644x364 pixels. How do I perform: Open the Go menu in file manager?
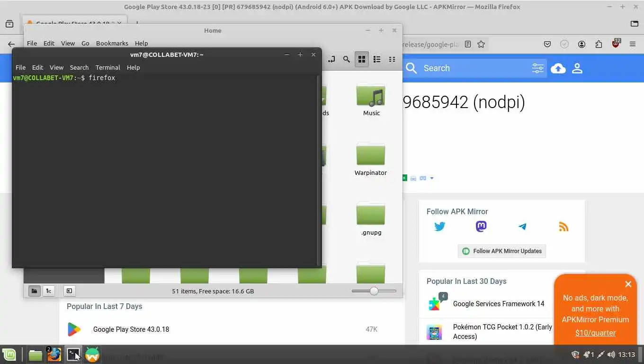[85, 43]
